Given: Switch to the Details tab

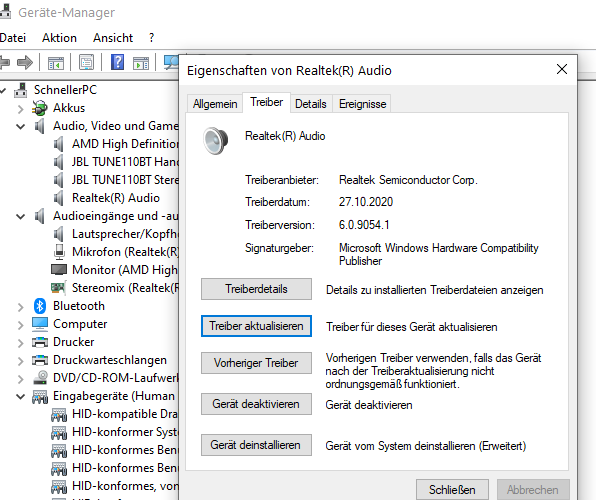Looking at the screenshot, I should 311,104.
